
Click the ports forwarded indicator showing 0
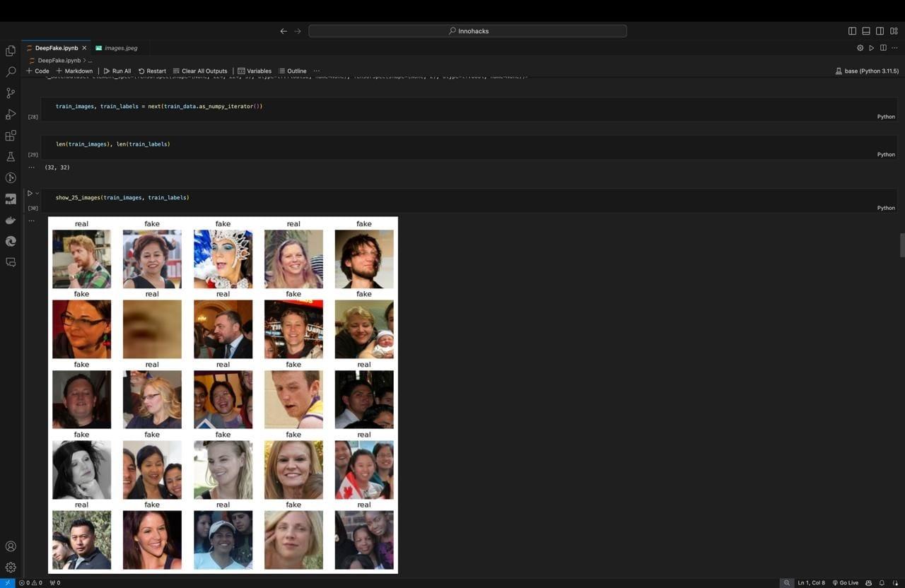(x=55, y=583)
